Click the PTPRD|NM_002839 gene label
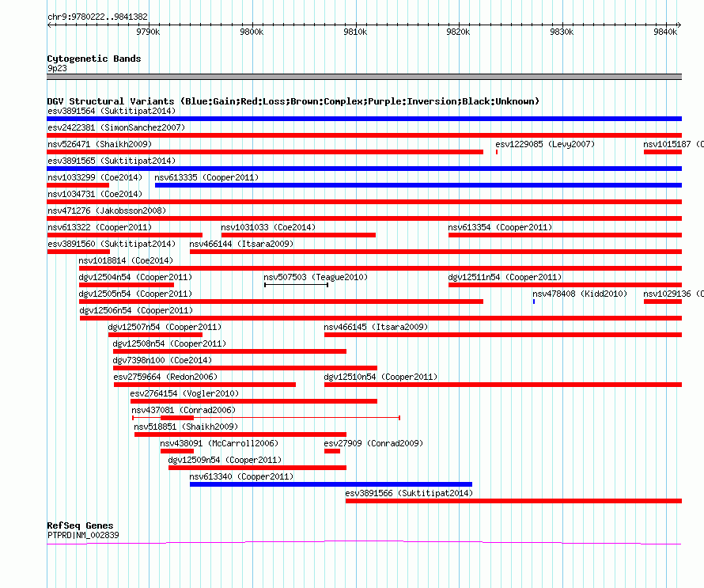Image resolution: width=704 pixels, height=588 pixels. 83,536
